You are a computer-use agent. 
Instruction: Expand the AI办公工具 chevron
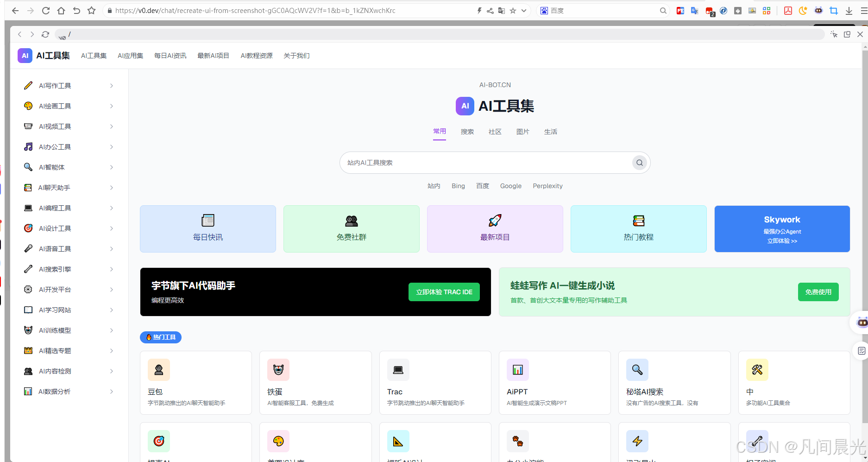[112, 147]
